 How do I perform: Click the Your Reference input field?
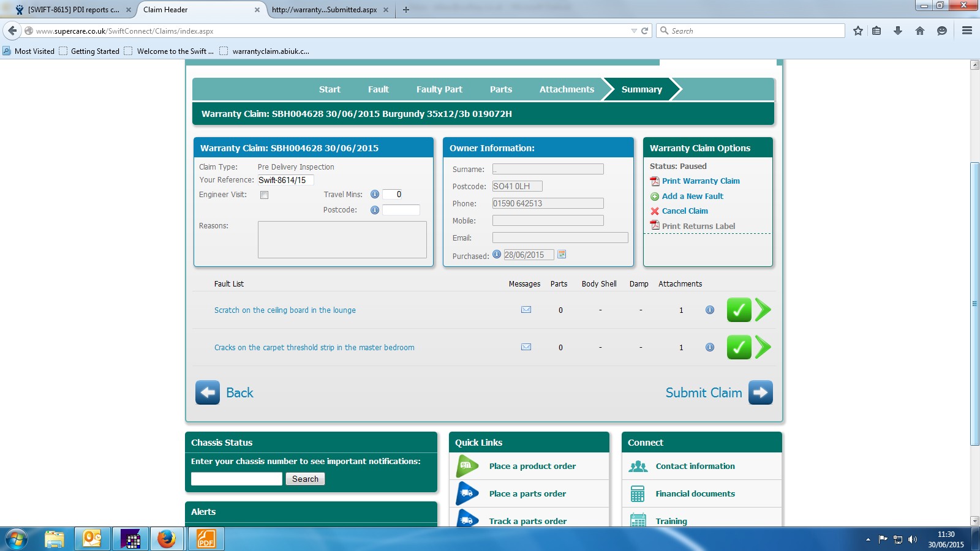(x=285, y=180)
